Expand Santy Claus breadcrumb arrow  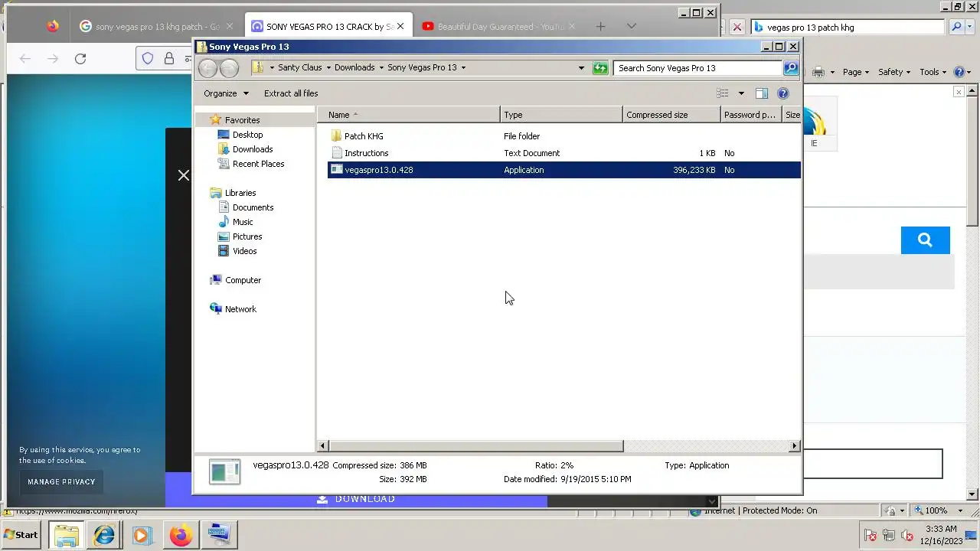pyautogui.click(x=328, y=67)
